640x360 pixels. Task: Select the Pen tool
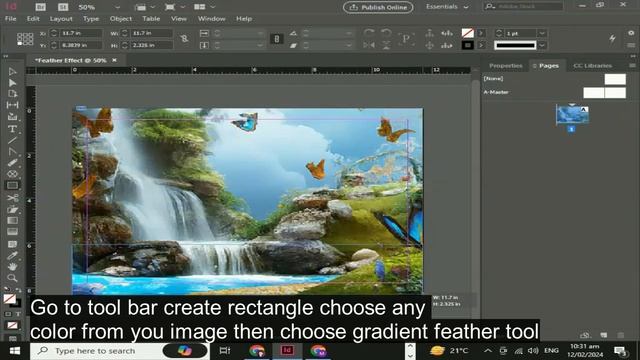pos(12,152)
